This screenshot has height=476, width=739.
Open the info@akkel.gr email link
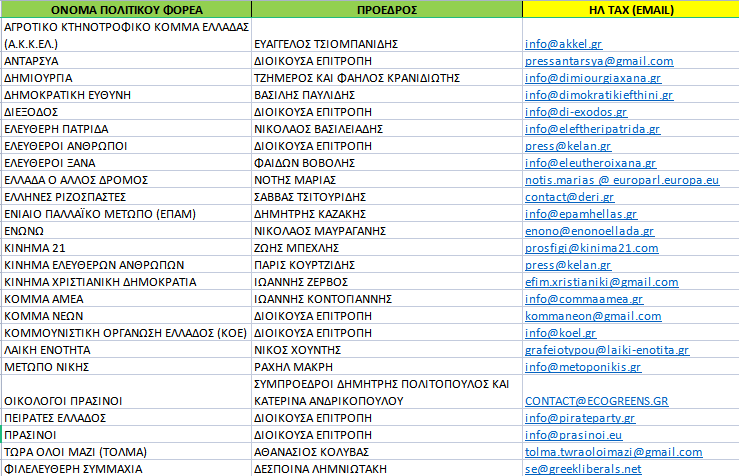tap(562, 44)
